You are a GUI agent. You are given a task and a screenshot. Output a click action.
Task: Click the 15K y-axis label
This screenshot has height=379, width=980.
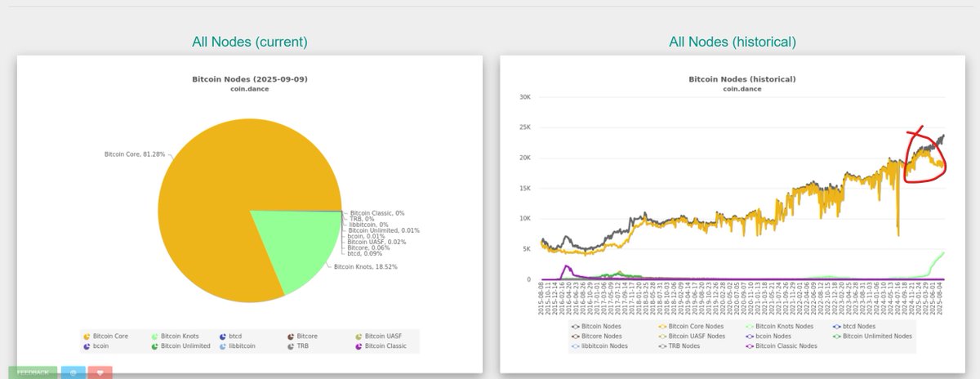524,188
